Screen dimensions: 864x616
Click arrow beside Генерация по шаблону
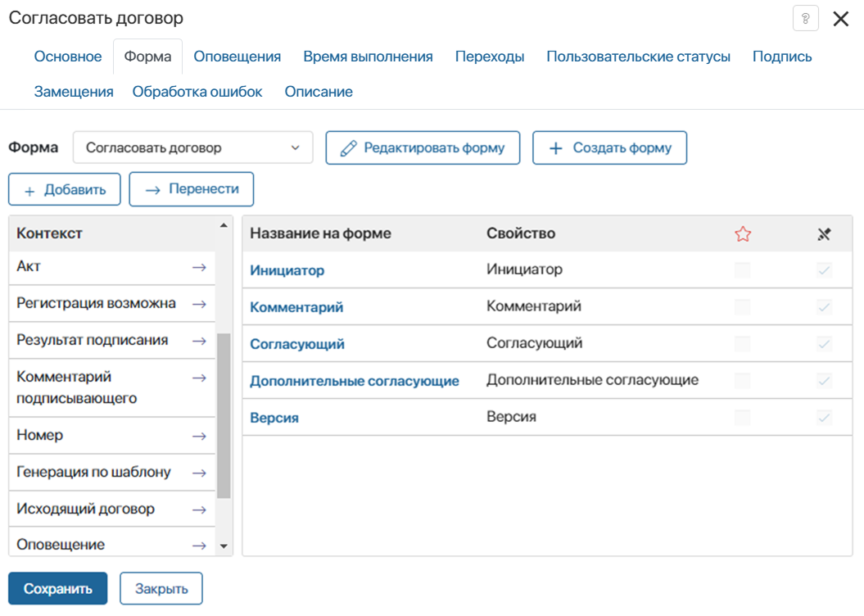point(199,473)
